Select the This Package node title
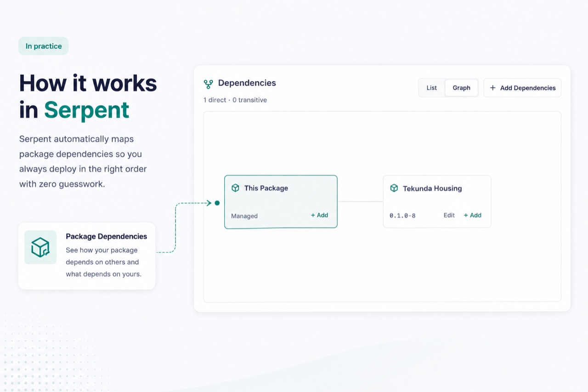The height and width of the screenshot is (392, 588). (x=266, y=188)
